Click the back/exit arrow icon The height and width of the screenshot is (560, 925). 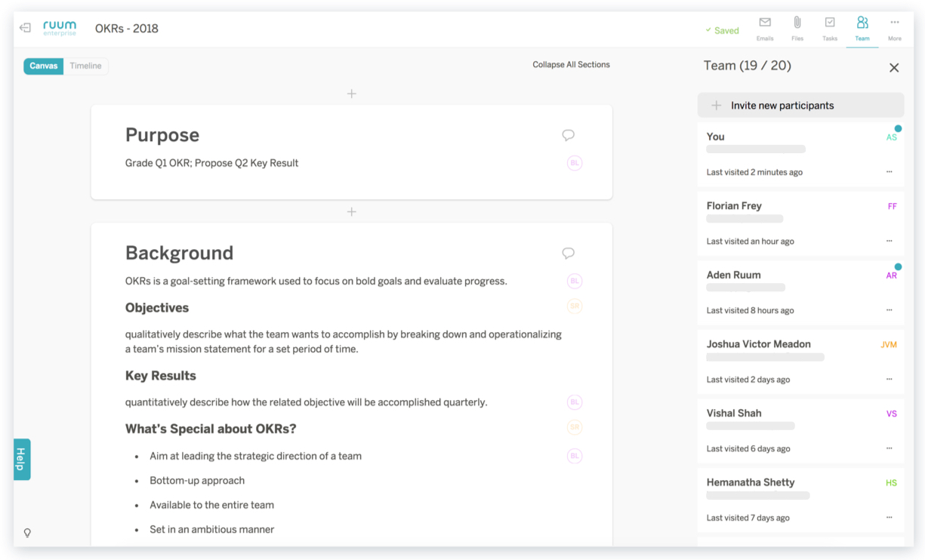25,28
